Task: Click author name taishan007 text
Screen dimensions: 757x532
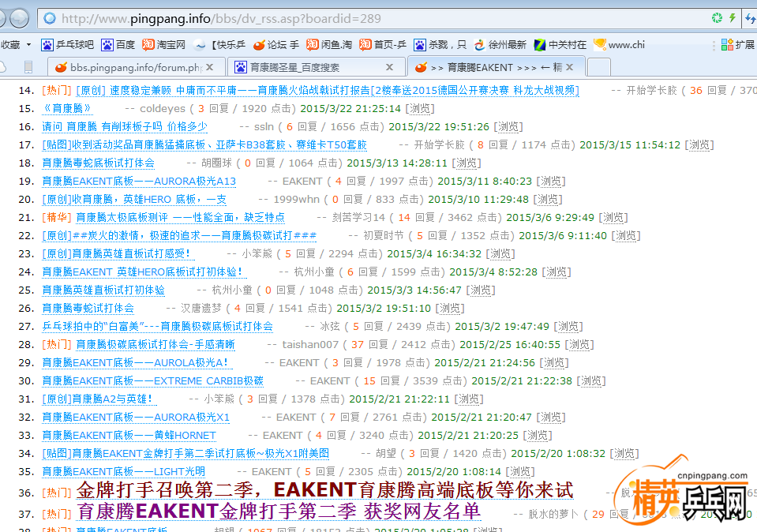Action: tap(310, 345)
